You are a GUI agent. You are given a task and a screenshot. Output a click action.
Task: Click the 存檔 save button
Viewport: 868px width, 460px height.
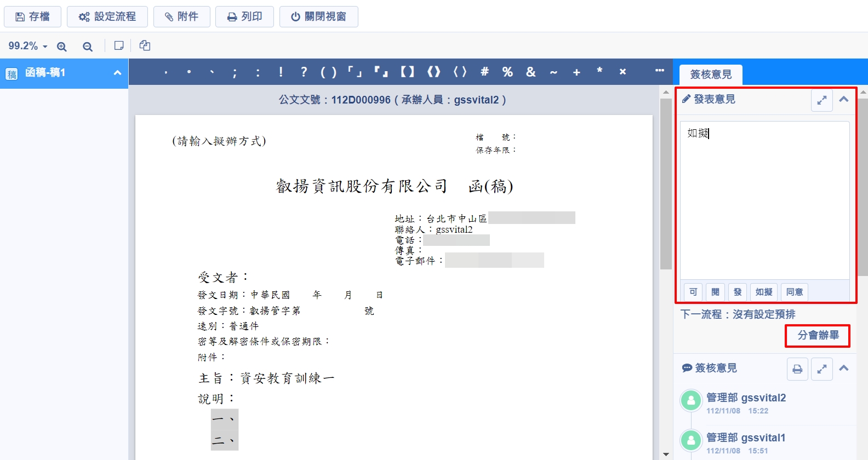[x=33, y=16]
